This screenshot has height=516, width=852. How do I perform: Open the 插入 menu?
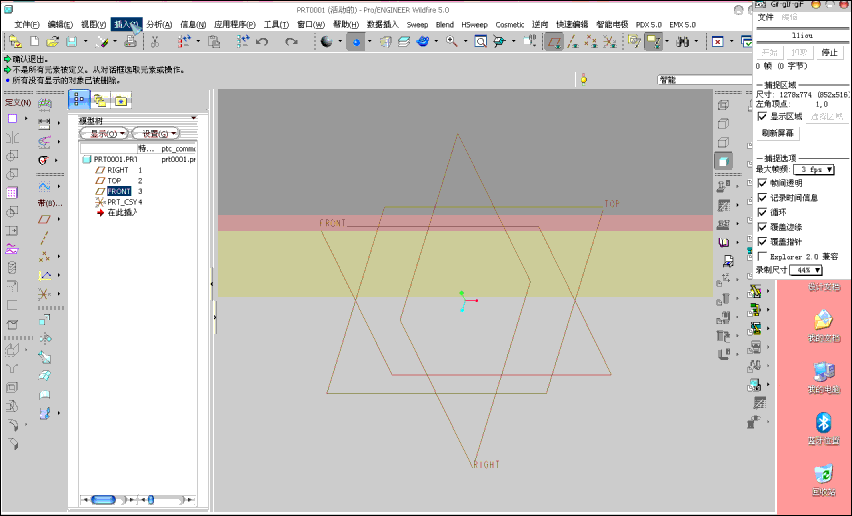127,24
